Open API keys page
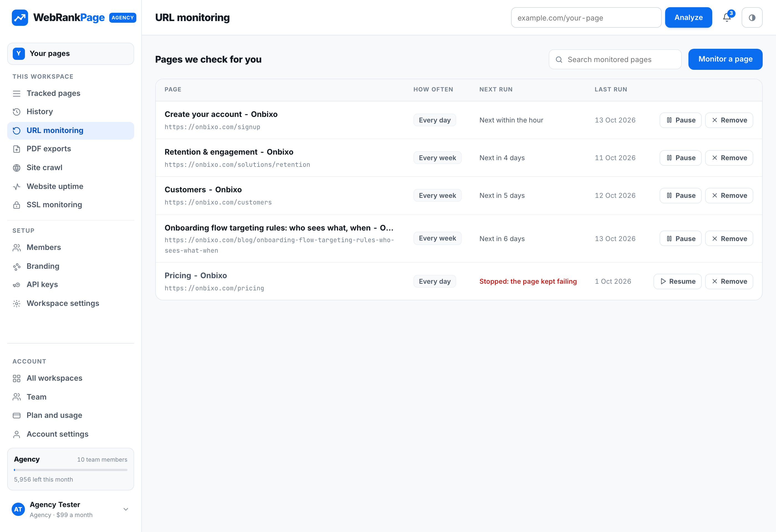This screenshot has width=776, height=532. [x=70, y=284]
